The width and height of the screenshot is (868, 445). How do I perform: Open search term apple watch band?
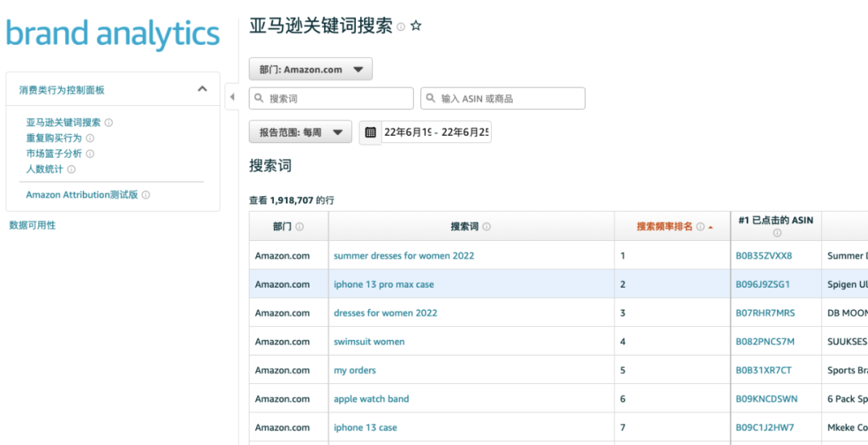[371, 398]
